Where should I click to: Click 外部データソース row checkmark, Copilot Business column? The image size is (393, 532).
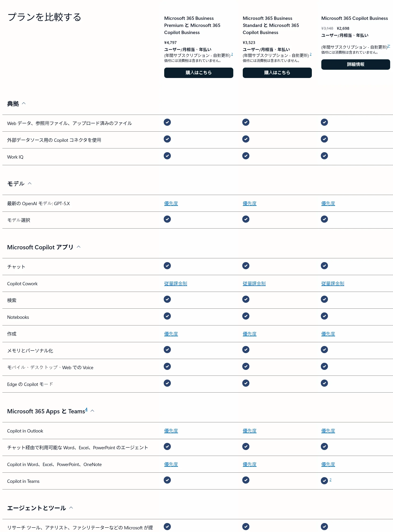tap(324, 139)
